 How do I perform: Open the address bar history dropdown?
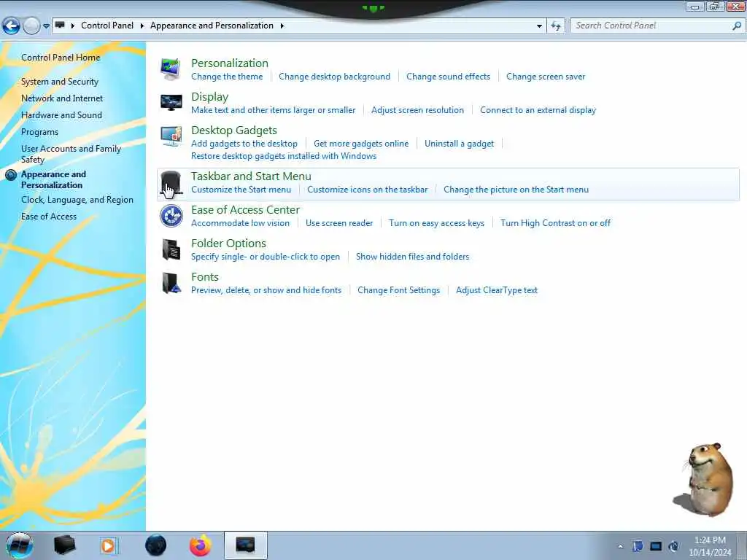[x=539, y=26]
